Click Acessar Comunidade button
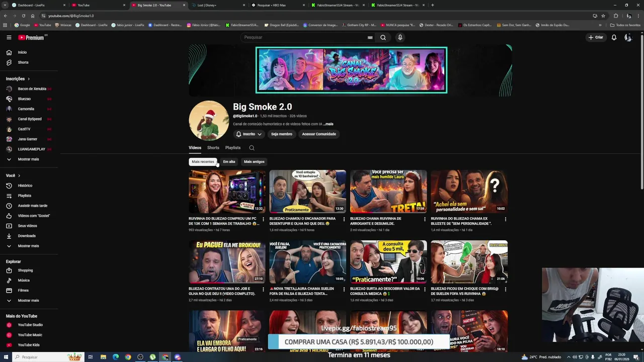This screenshot has width=644, height=362. [x=319, y=134]
